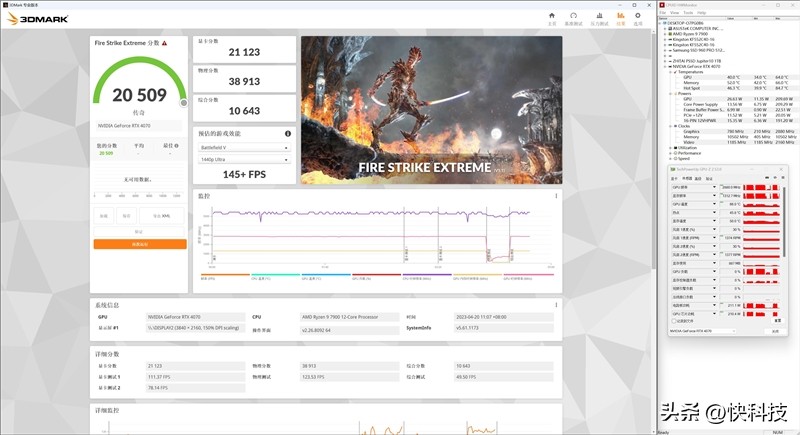This screenshot has width=800, height=435.
Task: Open the Help menu in HWMonitor
Action: (702, 13)
